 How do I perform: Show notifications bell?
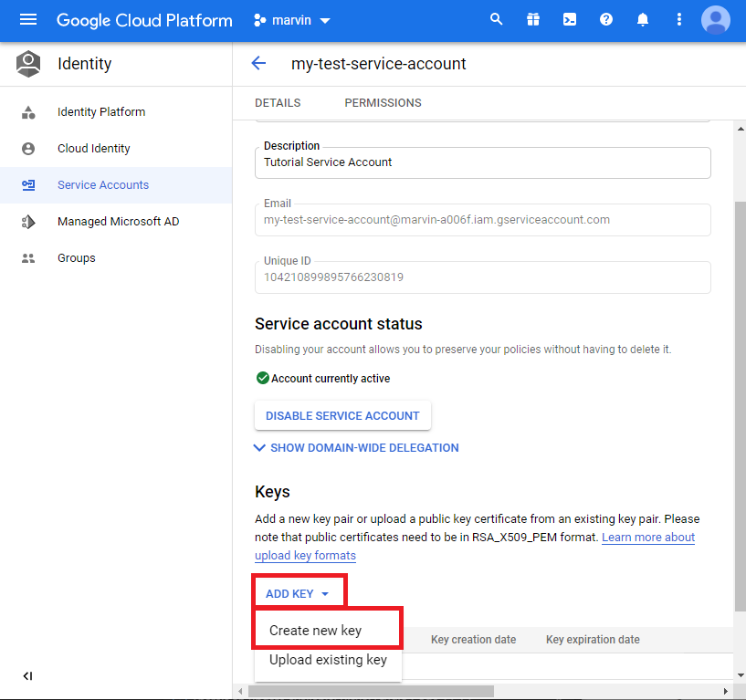tap(643, 19)
